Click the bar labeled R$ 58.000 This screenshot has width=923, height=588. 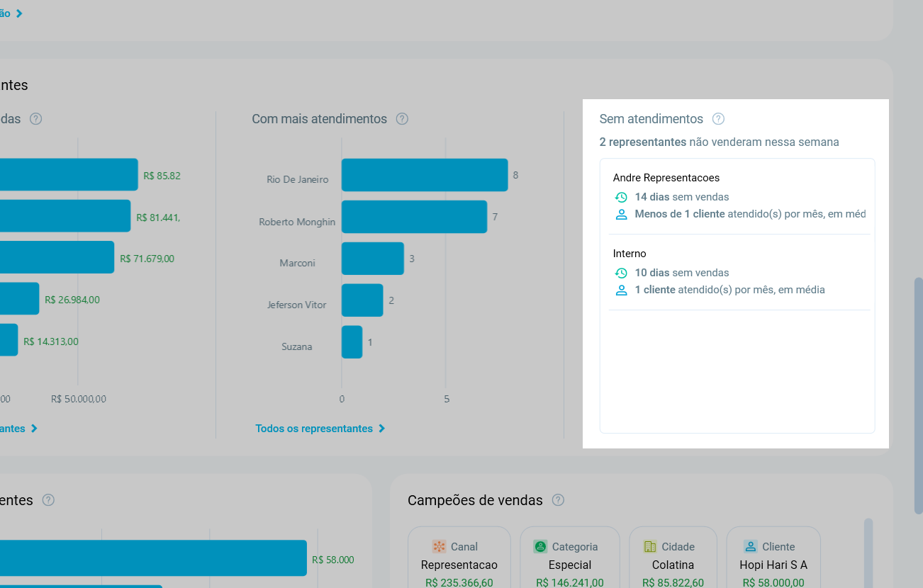point(153,558)
